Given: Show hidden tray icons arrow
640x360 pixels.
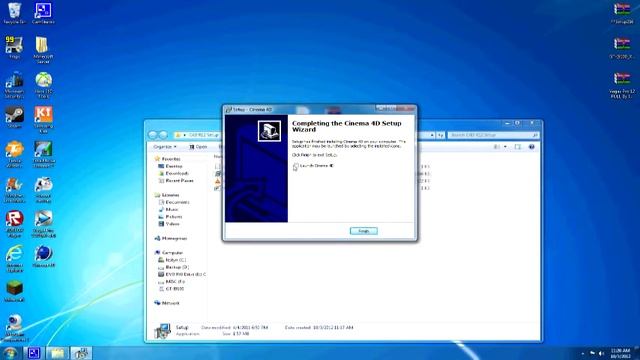Looking at the screenshot, I should click(582, 353).
